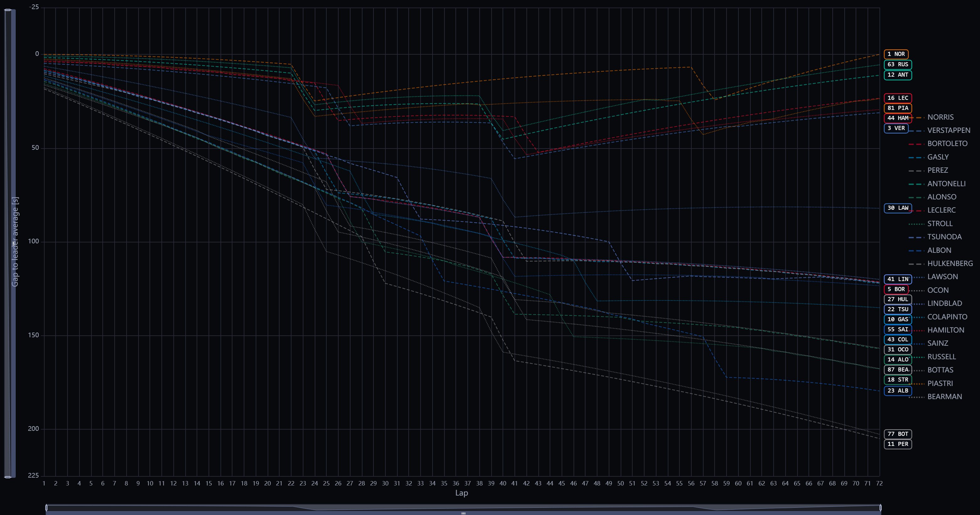Toggle VERSTAPPEN series in the legend
Screen dimensions: 980x515
pyautogui.click(x=940, y=130)
